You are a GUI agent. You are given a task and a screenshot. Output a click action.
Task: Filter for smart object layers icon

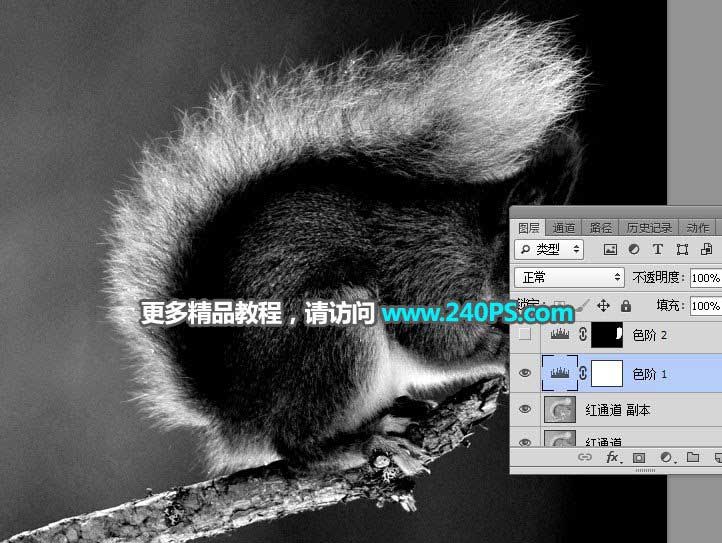(706, 250)
